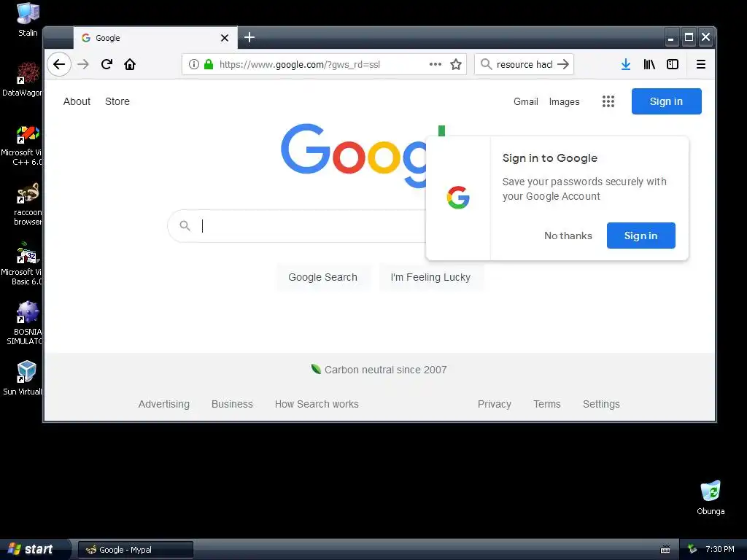The height and width of the screenshot is (560, 747).
Task: Select the raccoon browser shortcut
Action: tap(28, 204)
